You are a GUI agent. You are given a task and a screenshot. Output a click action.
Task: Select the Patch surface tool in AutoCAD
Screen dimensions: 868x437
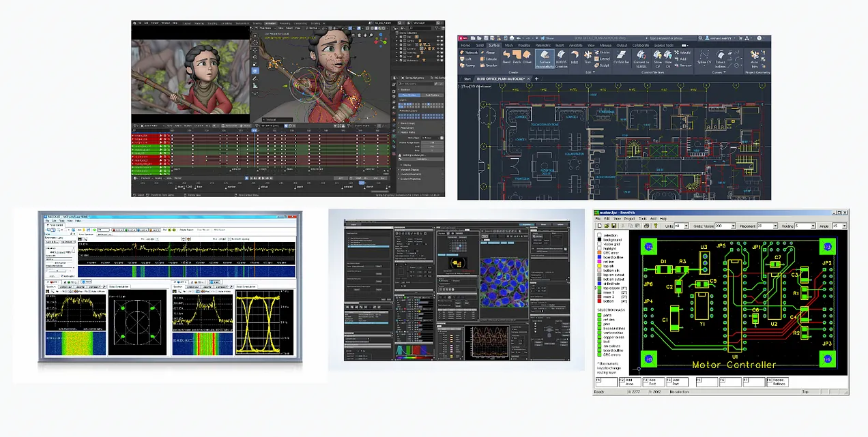pyautogui.click(x=517, y=56)
